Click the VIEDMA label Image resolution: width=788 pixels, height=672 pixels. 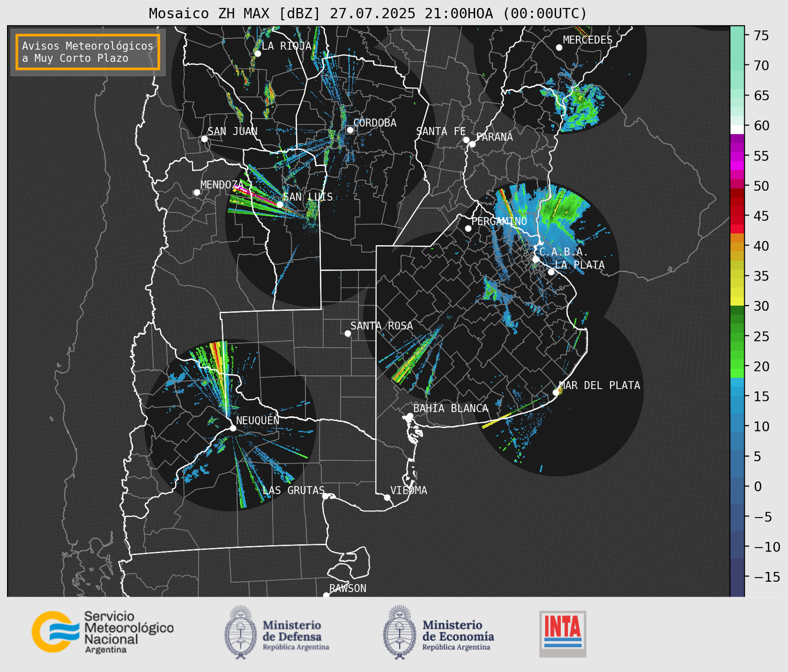click(x=409, y=490)
